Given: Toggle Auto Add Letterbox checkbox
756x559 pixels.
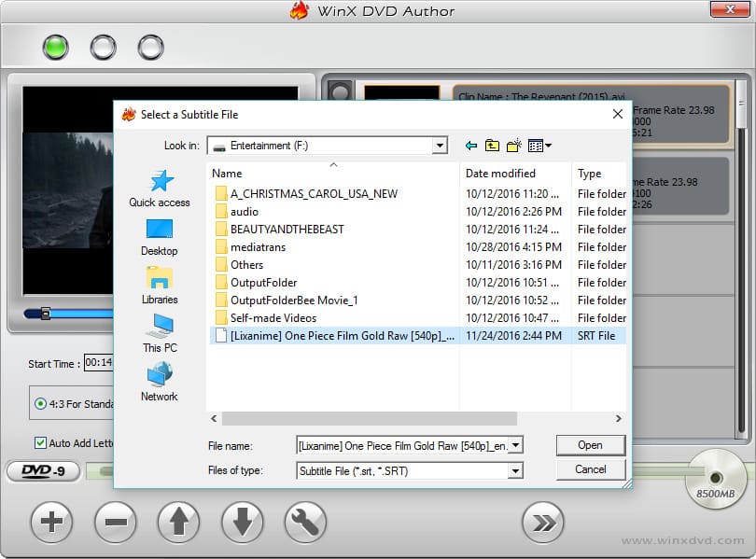Looking at the screenshot, I should click(40, 443).
